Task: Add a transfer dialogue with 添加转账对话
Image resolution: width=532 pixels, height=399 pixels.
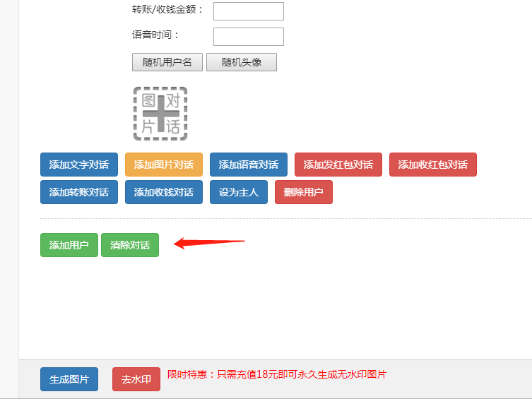Action: (79, 192)
